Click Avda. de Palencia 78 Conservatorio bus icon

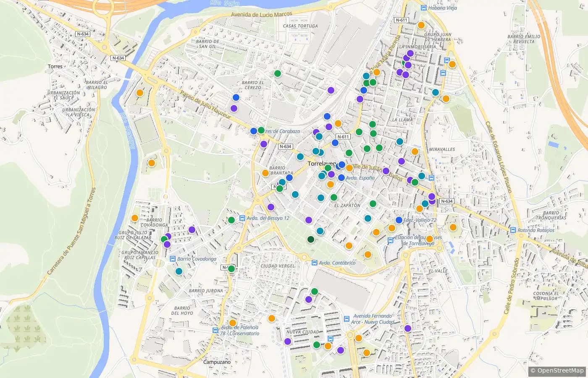(x=215, y=331)
